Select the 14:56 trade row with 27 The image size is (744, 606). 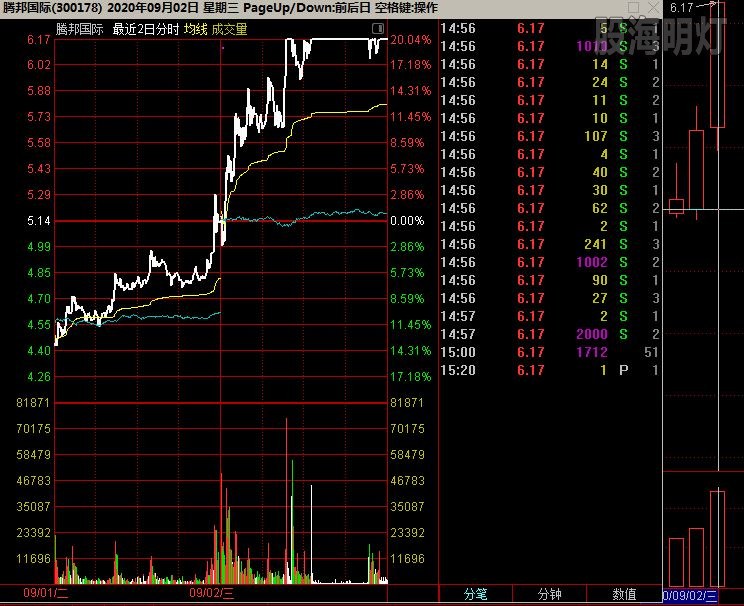(550, 298)
